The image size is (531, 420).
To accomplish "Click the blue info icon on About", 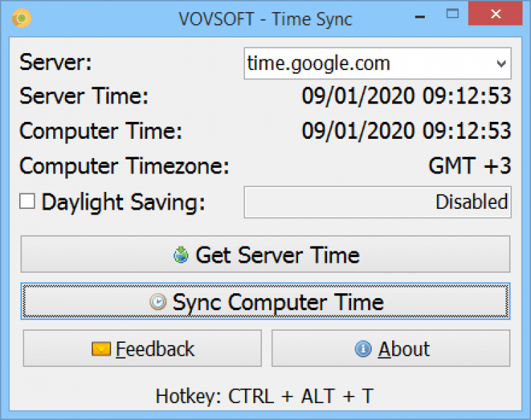I will (363, 349).
